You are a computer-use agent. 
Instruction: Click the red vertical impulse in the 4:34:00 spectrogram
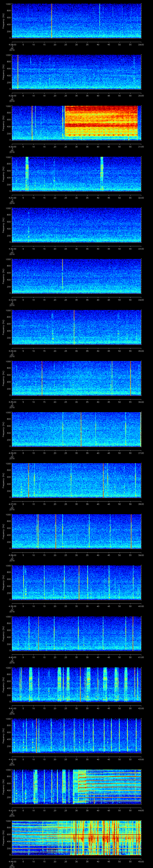click(x=74, y=327)
